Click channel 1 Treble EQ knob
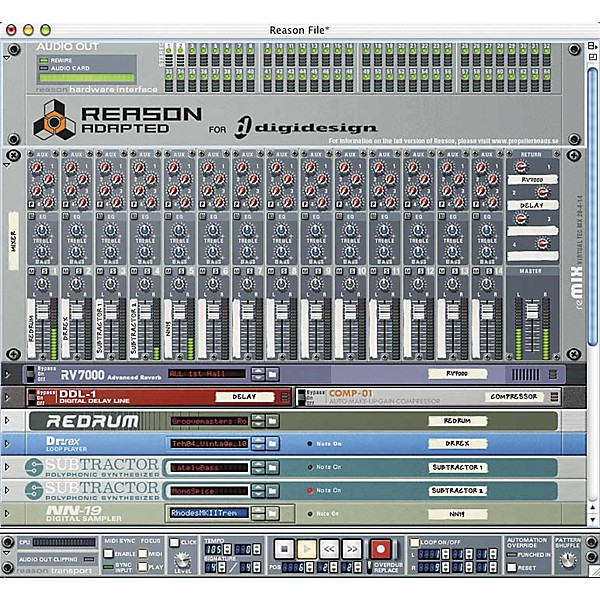 tap(42, 230)
